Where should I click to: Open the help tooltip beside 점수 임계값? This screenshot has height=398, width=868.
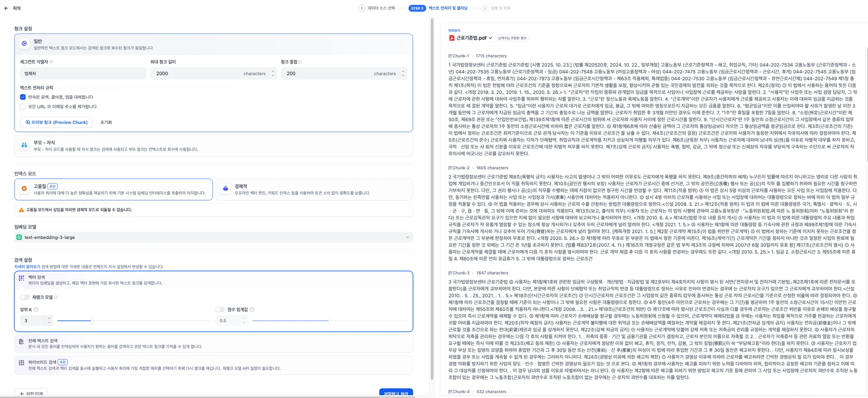[x=252, y=310]
